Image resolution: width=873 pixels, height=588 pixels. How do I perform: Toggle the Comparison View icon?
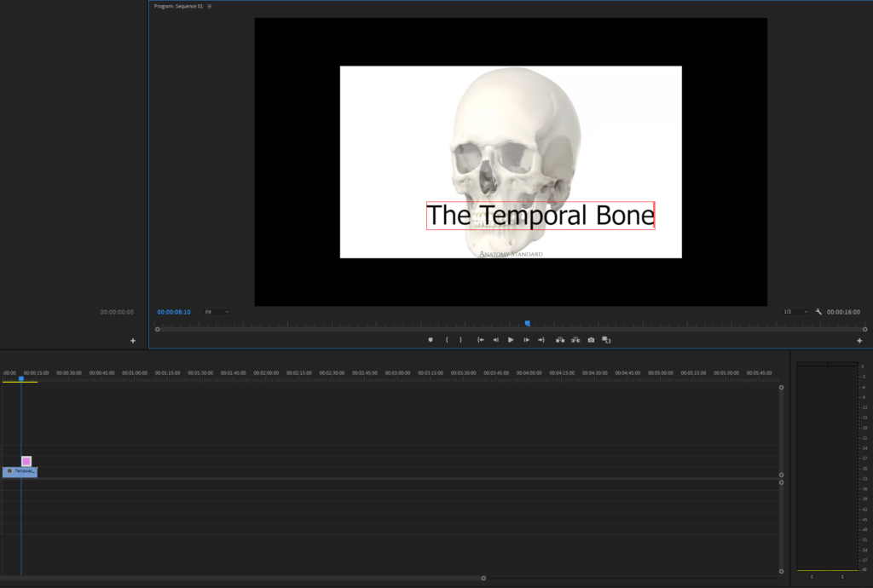click(606, 340)
